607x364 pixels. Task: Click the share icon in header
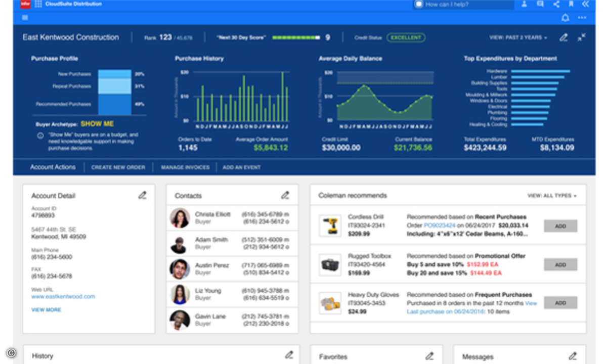[x=556, y=4]
